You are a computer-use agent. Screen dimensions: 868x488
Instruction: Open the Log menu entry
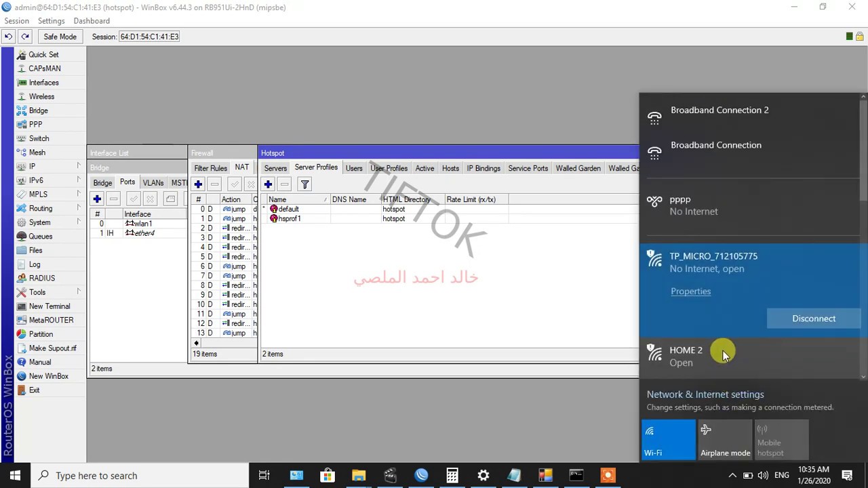tap(35, 264)
